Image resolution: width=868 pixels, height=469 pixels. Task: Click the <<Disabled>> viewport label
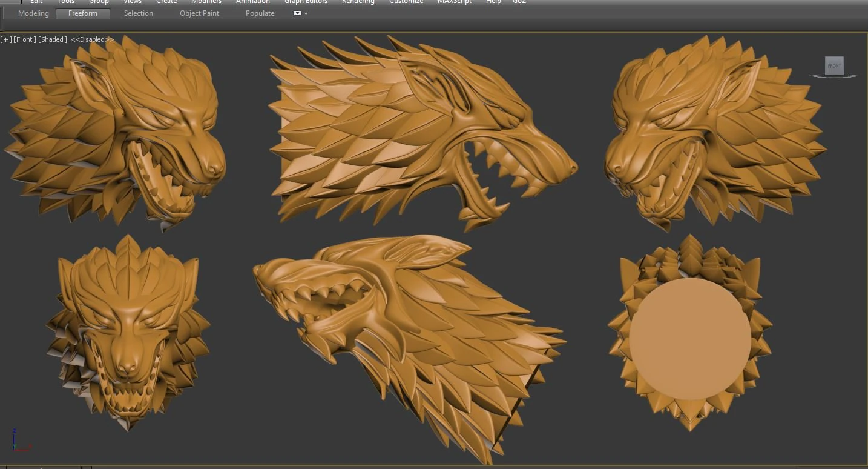91,39
